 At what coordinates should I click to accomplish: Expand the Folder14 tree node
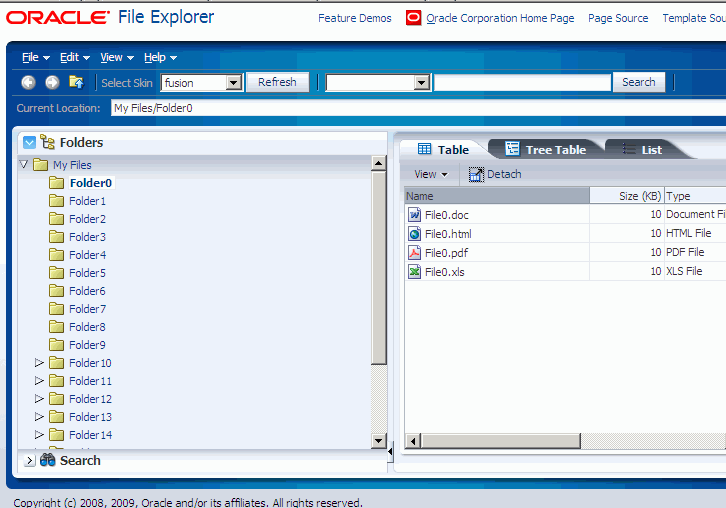click(x=39, y=435)
